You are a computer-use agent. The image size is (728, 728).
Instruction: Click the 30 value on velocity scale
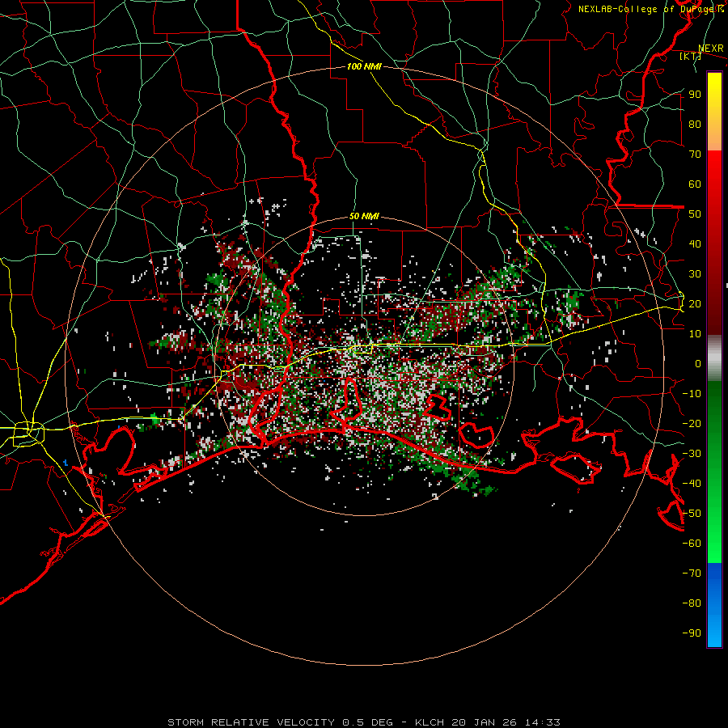tap(695, 274)
